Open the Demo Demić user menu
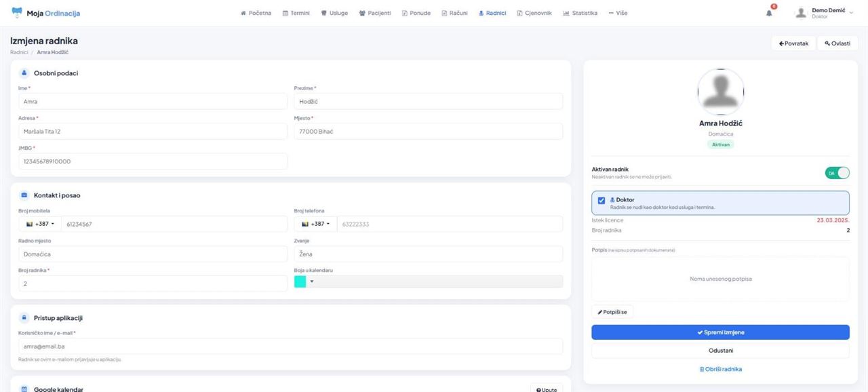 click(x=824, y=13)
